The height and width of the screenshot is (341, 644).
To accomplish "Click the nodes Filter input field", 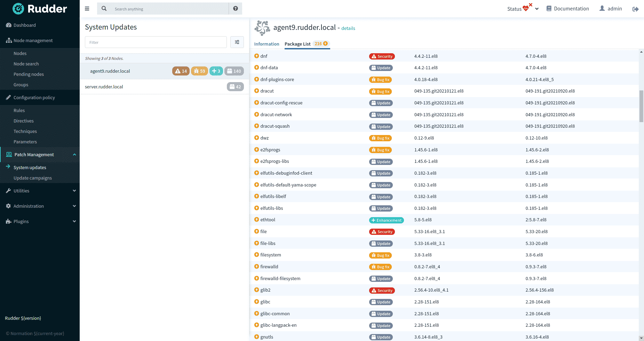I will click(156, 42).
